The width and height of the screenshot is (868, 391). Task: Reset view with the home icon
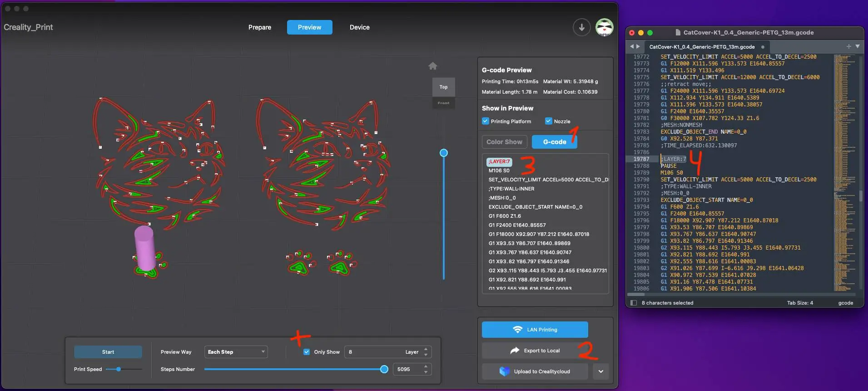pyautogui.click(x=432, y=66)
